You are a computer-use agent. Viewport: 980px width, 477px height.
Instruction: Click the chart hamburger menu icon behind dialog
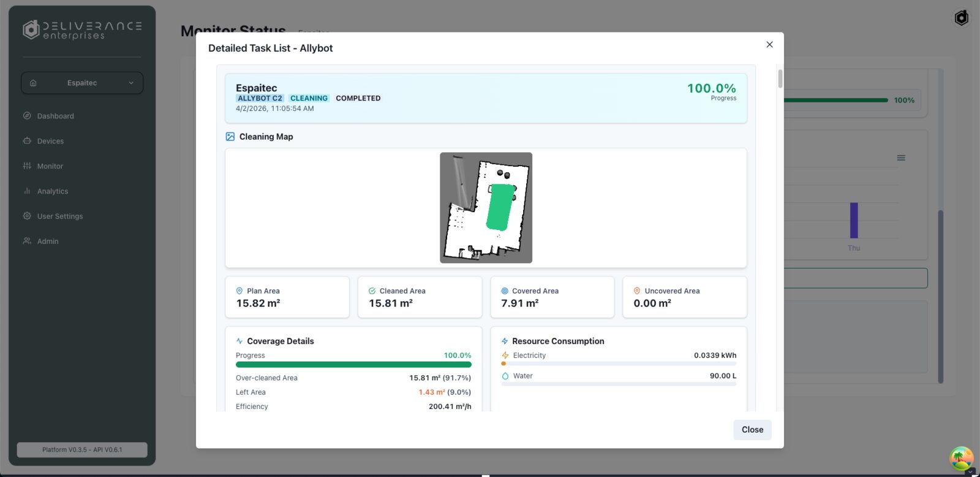coord(901,158)
